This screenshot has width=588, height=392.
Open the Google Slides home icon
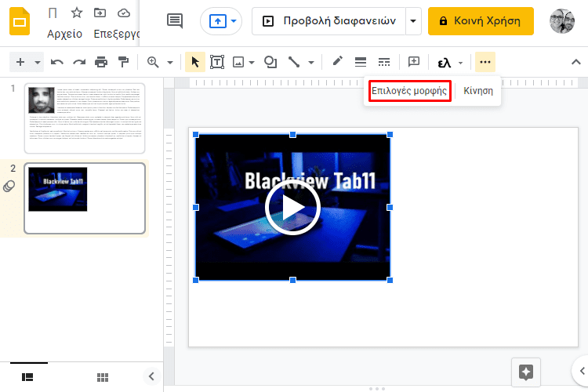(x=20, y=22)
